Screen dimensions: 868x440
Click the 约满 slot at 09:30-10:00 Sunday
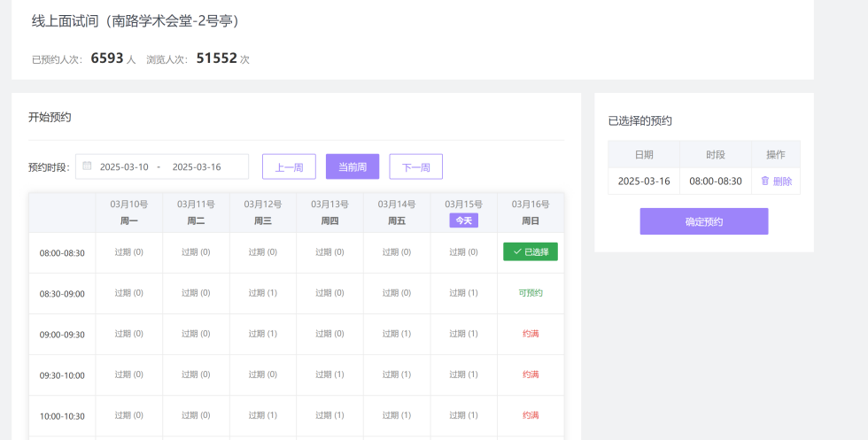pos(530,374)
